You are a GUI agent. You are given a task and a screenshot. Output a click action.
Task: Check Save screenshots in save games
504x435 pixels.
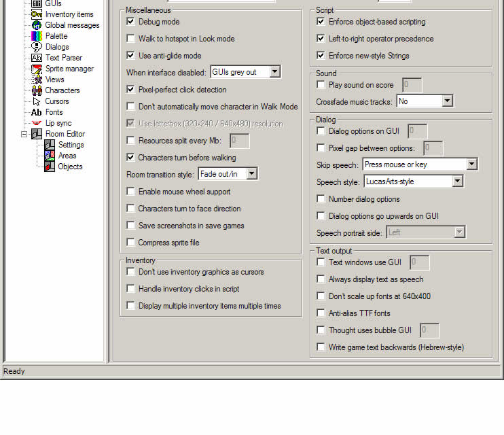click(x=130, y=226)
